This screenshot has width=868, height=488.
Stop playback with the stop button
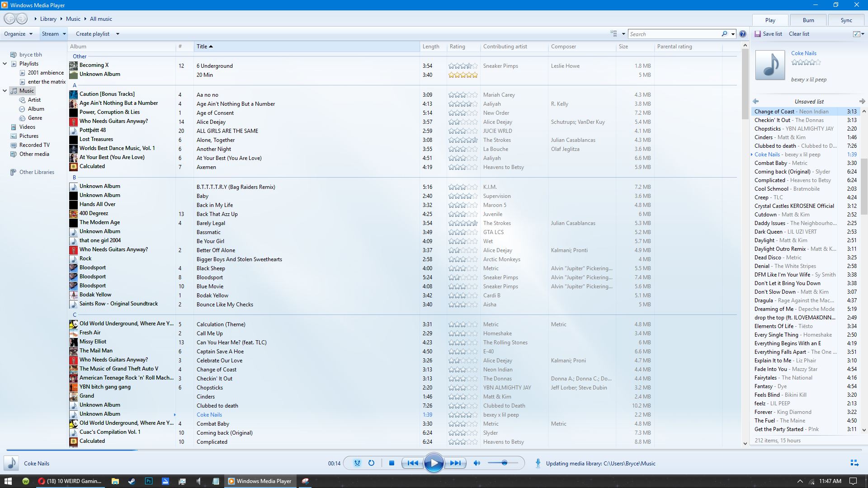(x=392, y=463)
